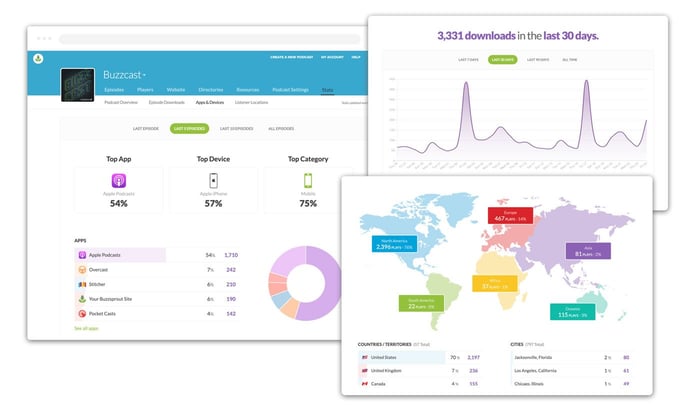
Task: Click the Buzzsprout logo icon
Action: [38, 58]
